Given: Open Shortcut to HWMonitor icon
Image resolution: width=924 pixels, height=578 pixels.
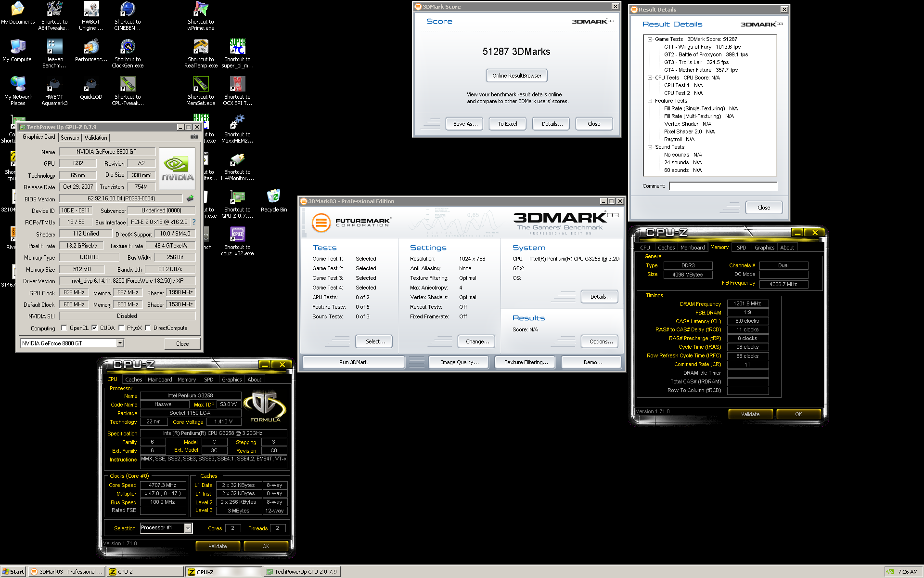Looking at the screenshot, I should tap(237, 166).
